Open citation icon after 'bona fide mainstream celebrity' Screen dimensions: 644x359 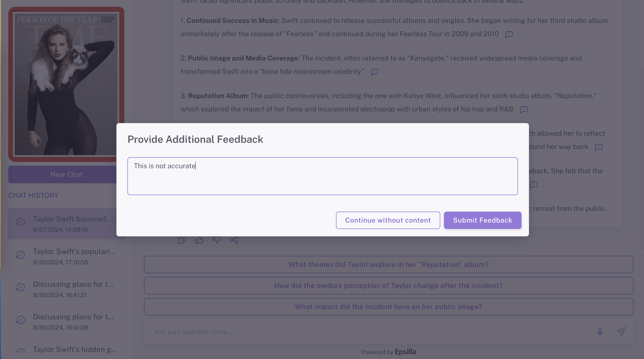coord(374,72)
